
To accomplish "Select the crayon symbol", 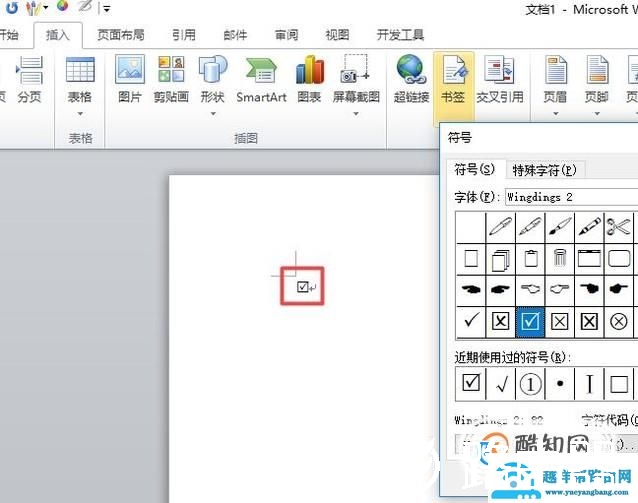I will [590, 227].
